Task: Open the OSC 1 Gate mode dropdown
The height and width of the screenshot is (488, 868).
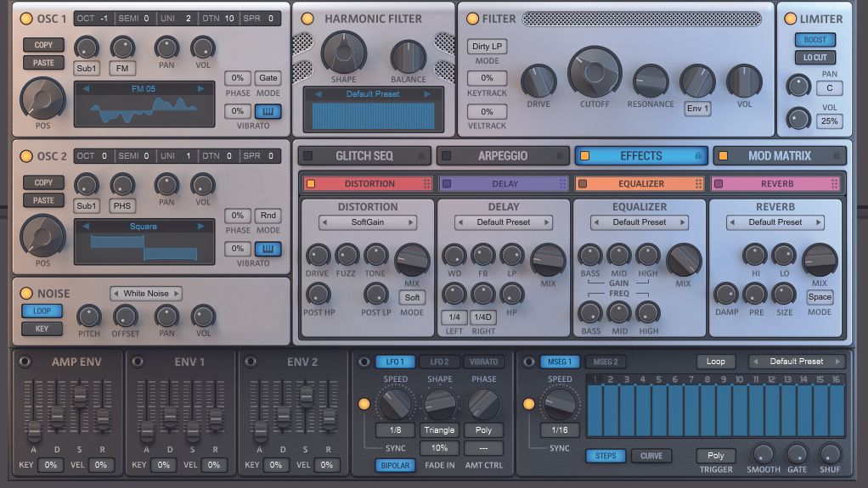Action: [x=268, y=78]
